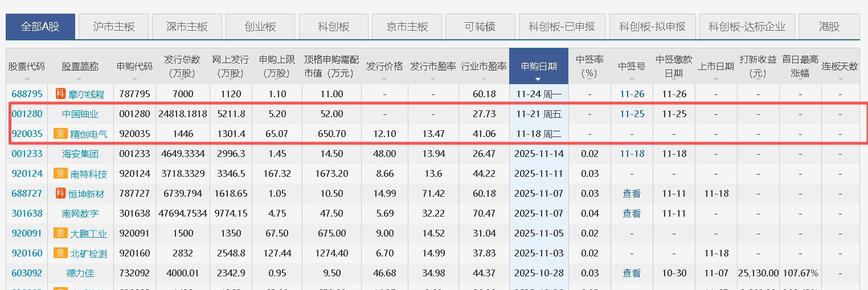Open stock code 001280 link
The image size is (868, 290).
(27, 114)
